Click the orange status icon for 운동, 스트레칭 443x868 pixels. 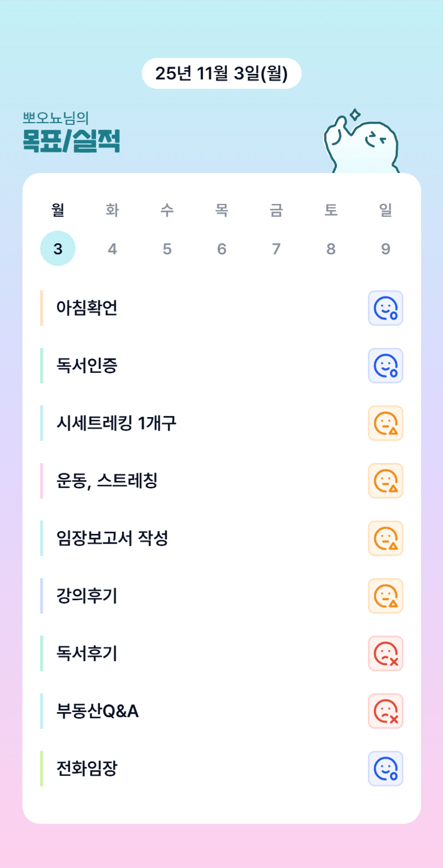tap(385, 481)
